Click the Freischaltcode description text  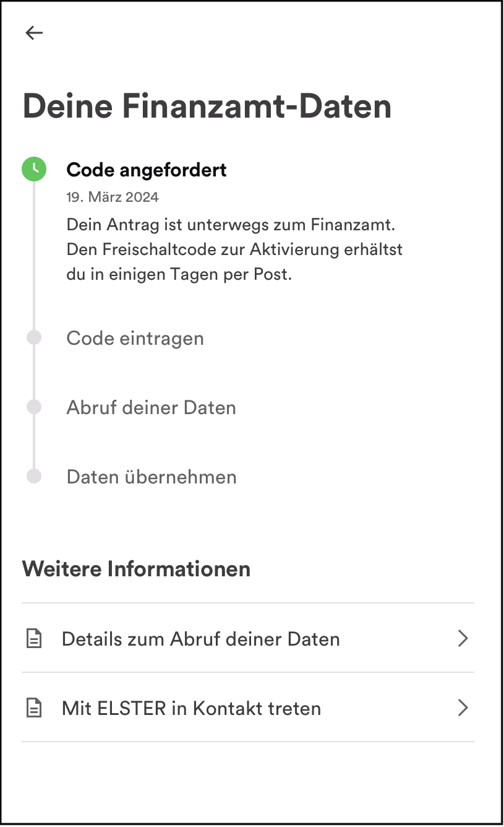(235, 249)
